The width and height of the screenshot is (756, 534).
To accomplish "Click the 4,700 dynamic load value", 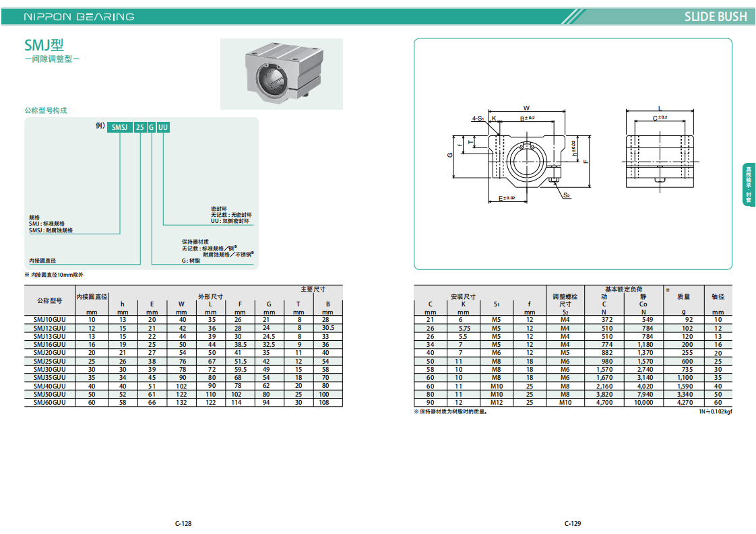I will [x=604, y=403].
